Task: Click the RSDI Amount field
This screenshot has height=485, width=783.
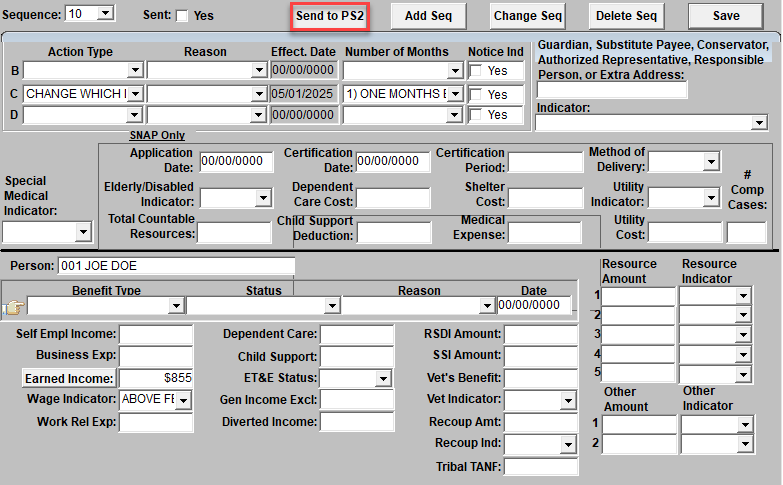Action: (x=541, y=334)
